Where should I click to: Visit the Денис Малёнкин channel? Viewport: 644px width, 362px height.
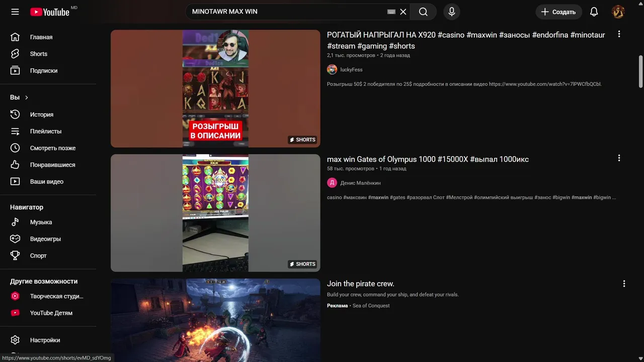pyautogui.click(x=360, y=183)
